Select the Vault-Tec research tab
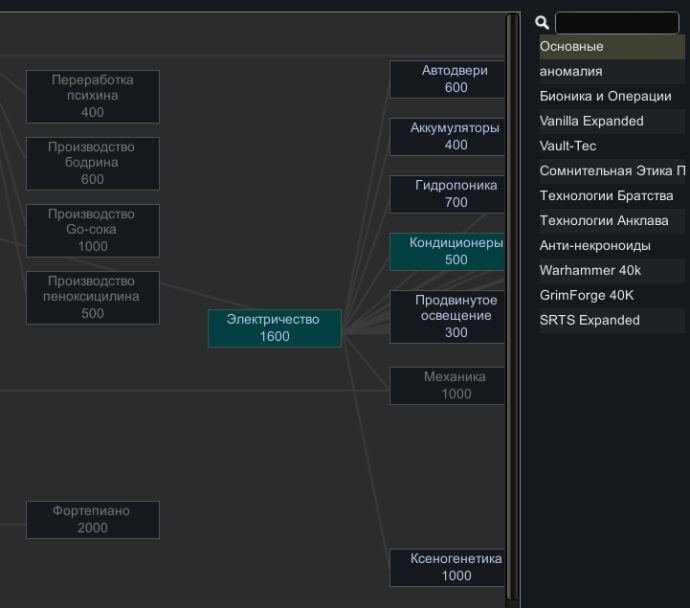This screenshot has height=608, width=690. click(x=612, y=146)
